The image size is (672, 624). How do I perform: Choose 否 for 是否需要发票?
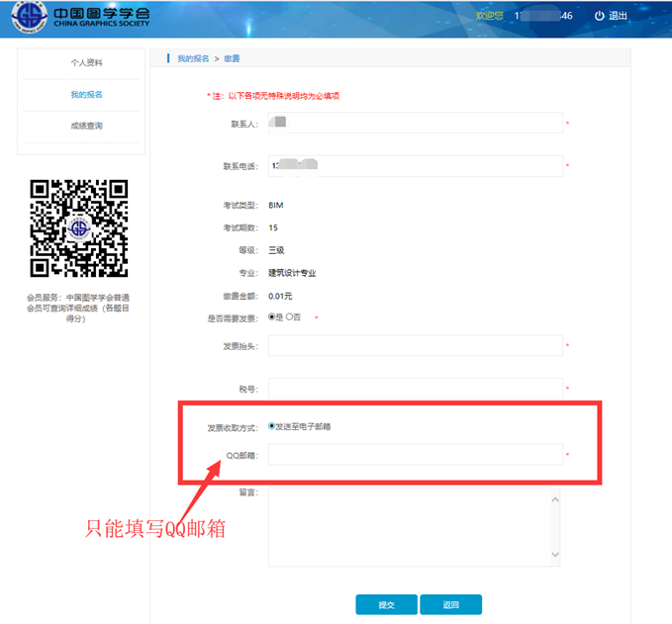coord(289,317)
